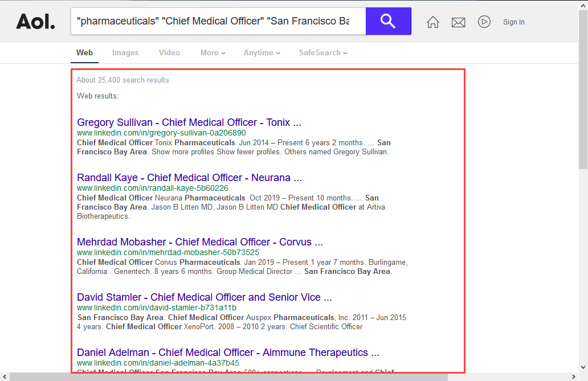Click the randall-kaye-5b60226 LinkedIn URL

(x=153, y=188)
